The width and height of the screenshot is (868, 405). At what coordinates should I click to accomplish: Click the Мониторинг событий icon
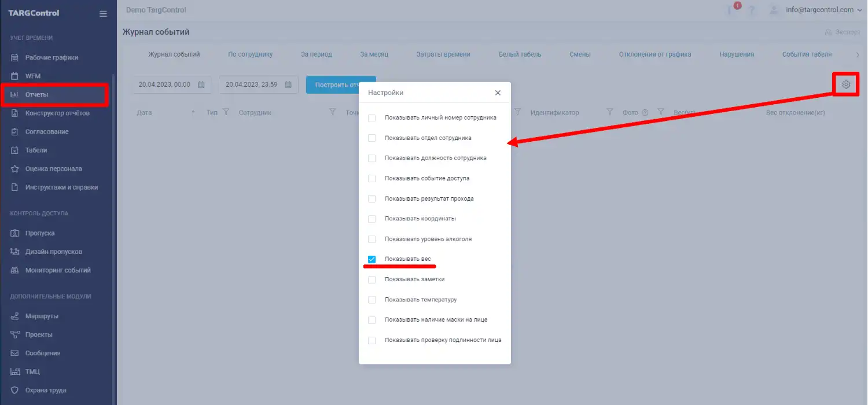tap(15, 270)
